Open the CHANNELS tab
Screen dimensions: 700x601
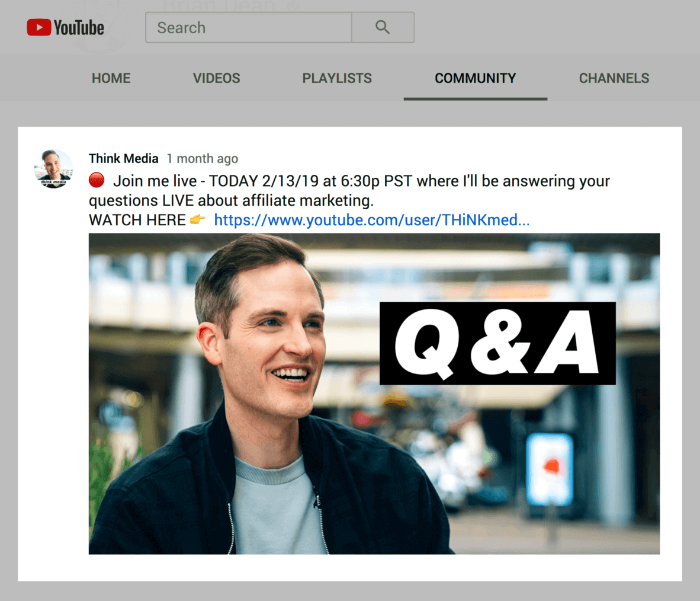[614, 78]
